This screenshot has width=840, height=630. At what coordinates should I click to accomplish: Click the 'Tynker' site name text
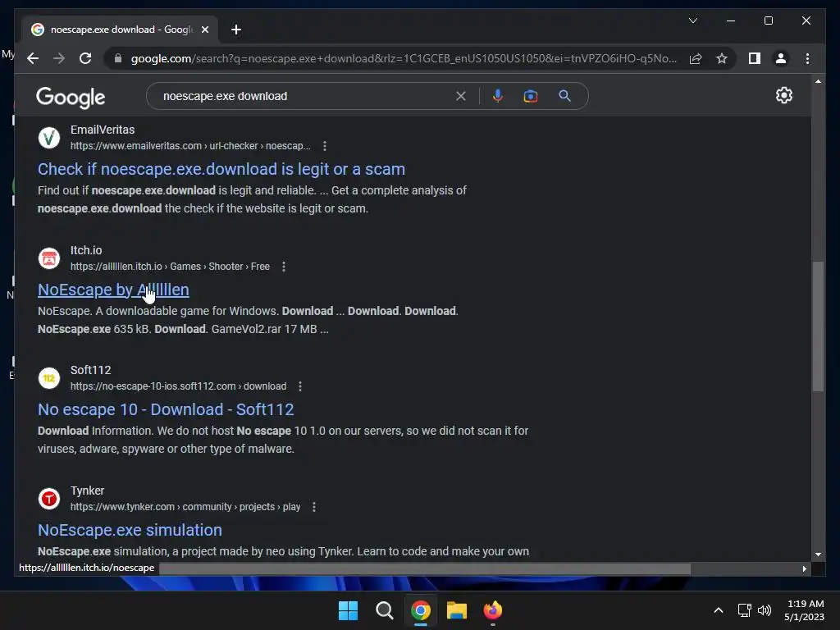point(87,491)
